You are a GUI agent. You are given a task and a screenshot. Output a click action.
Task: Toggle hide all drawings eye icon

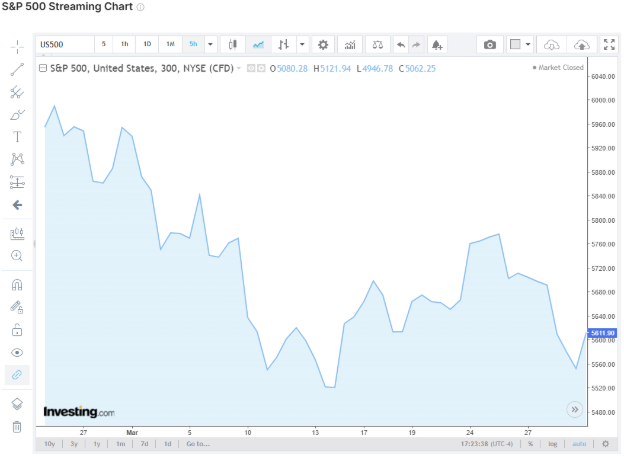tap(17, 353)
